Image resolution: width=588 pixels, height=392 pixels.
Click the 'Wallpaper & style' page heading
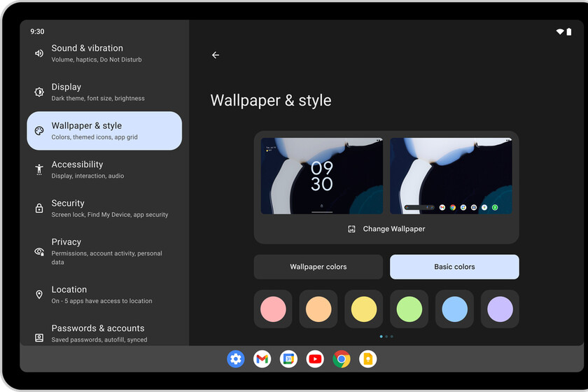(x=271, y=101)
